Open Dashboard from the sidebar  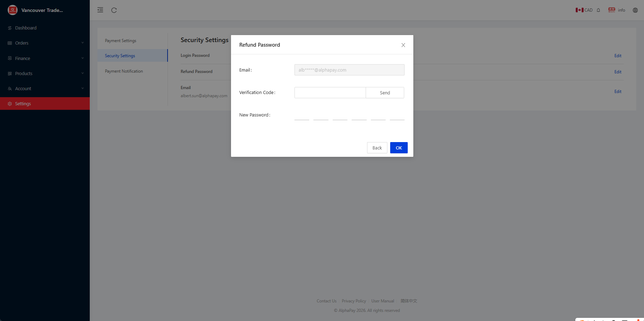tap(26, 28)
